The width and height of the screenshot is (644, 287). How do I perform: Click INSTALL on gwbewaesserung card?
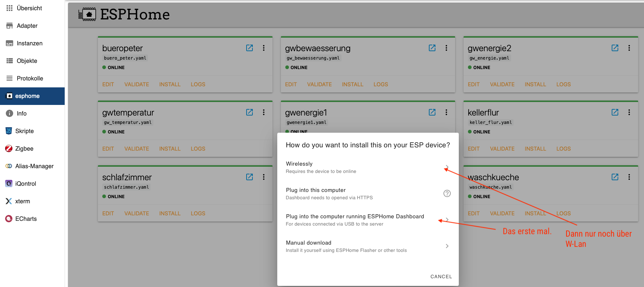[x=353, y=84]
